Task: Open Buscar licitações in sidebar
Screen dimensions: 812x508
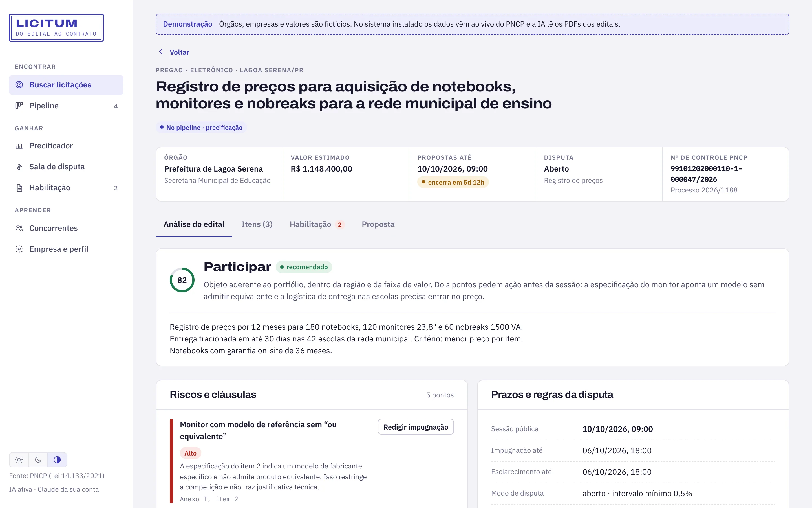Action: tap(66, 85)
